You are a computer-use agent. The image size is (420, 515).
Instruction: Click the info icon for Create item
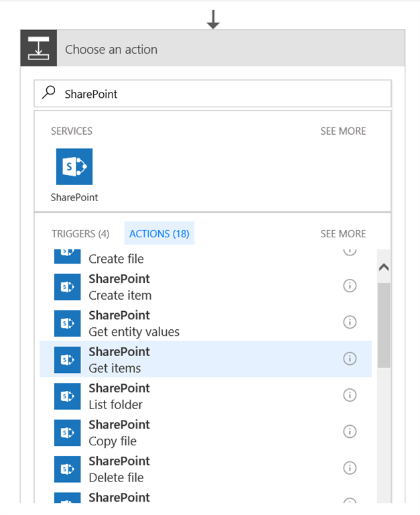click(350, 286)
